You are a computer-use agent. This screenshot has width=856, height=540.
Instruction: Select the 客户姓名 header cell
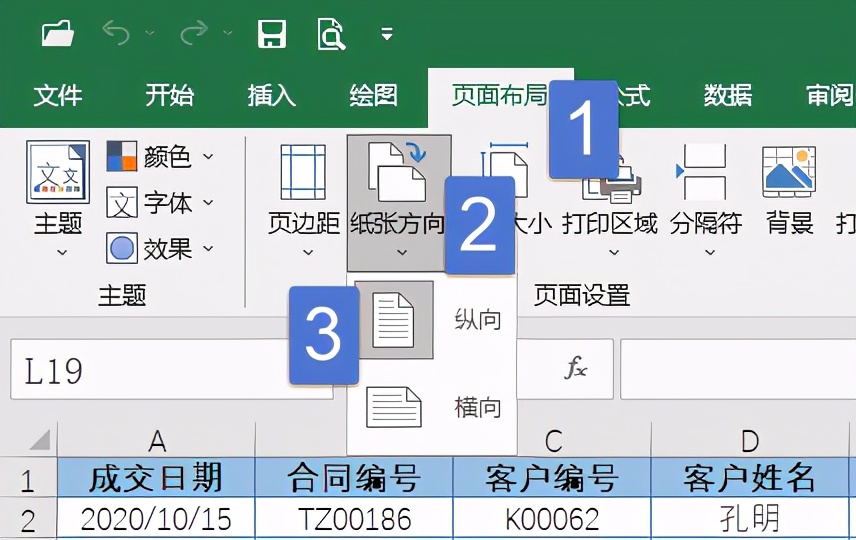click(750, 478)
